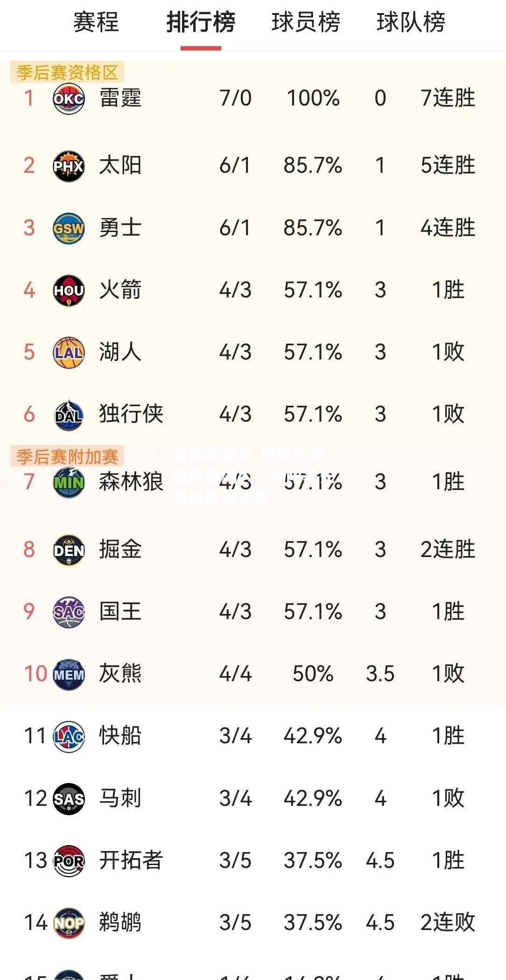Open the GSW Warriors logo

tap(69, 228)
